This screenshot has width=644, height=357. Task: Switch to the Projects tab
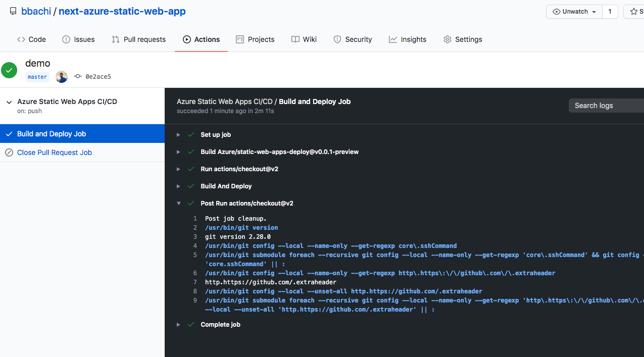[255, 39]
